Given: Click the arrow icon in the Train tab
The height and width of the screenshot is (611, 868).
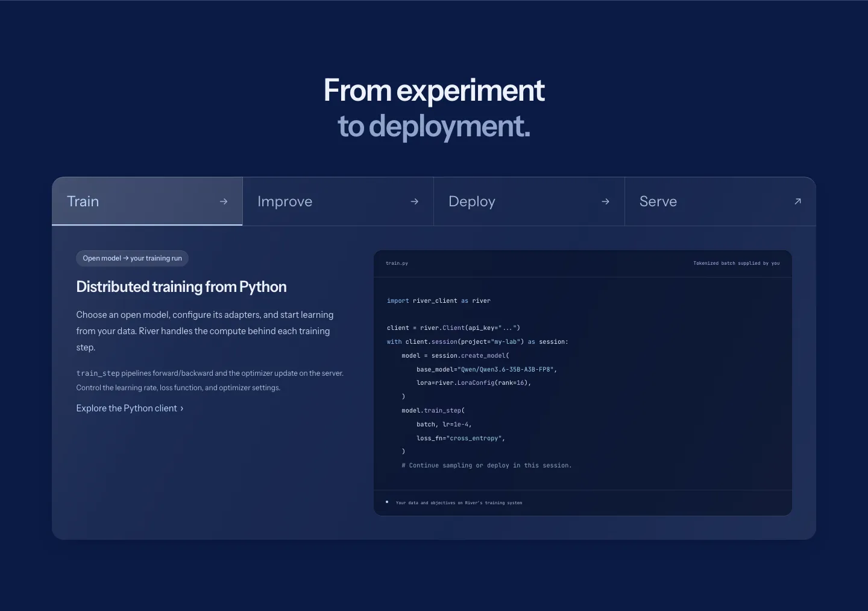Looking at the screenshot, I should point(224,201).
